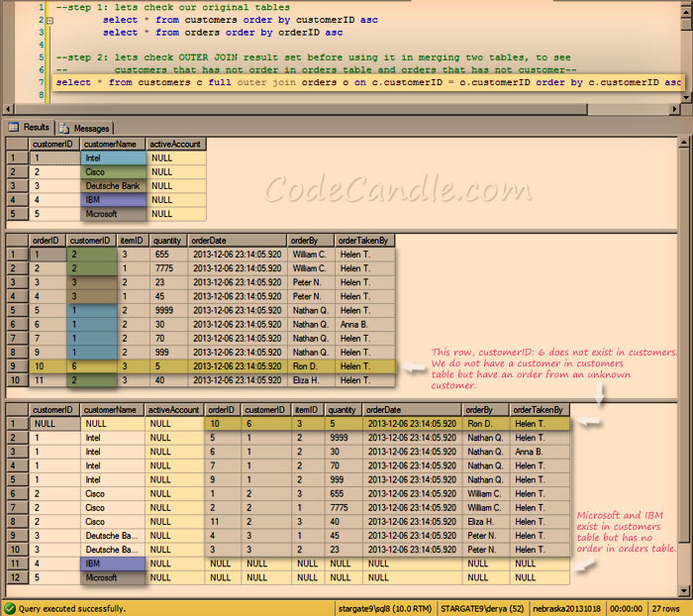This screenshot has width=693, height=616.
Task: Select Anna B. in the orders grid
Action: click(364, 325)
